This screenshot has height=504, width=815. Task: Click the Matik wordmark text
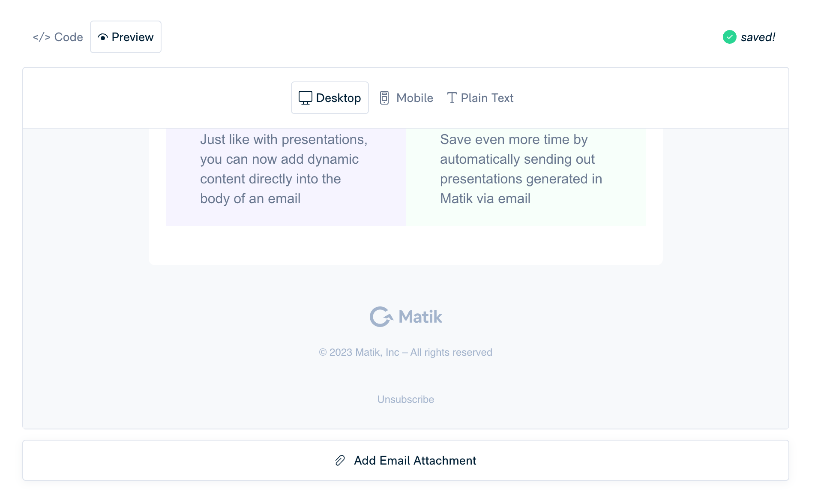coord(420,317)
